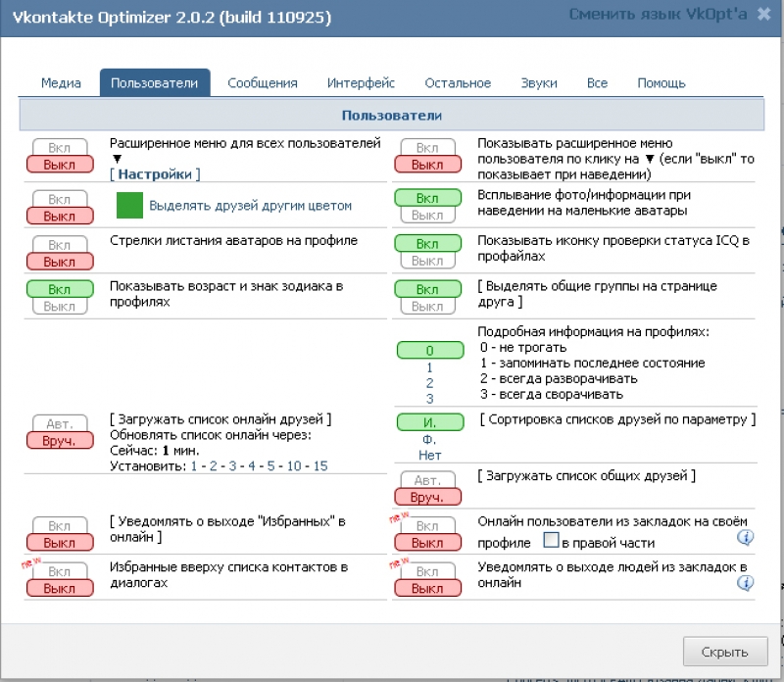Viewport: 784px width, 682px height.
Task: Choose 'Нет' for friend list sorting
Action: [429, 455]
